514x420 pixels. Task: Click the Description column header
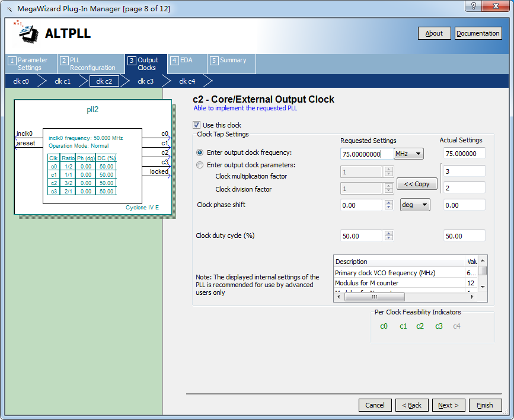click(399, 262)
